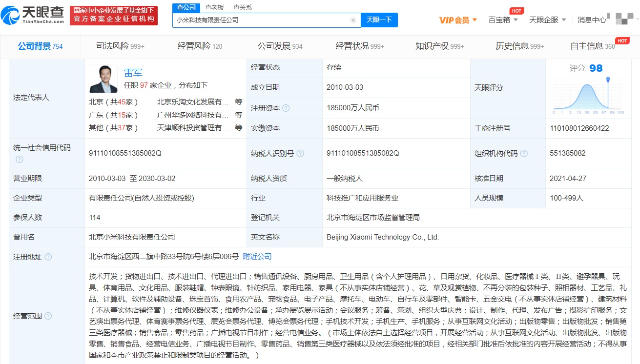Select English name Beijing Xiaomi Technology Co., Ltd.
Screen dimensions: 640x364
[383, 237]
